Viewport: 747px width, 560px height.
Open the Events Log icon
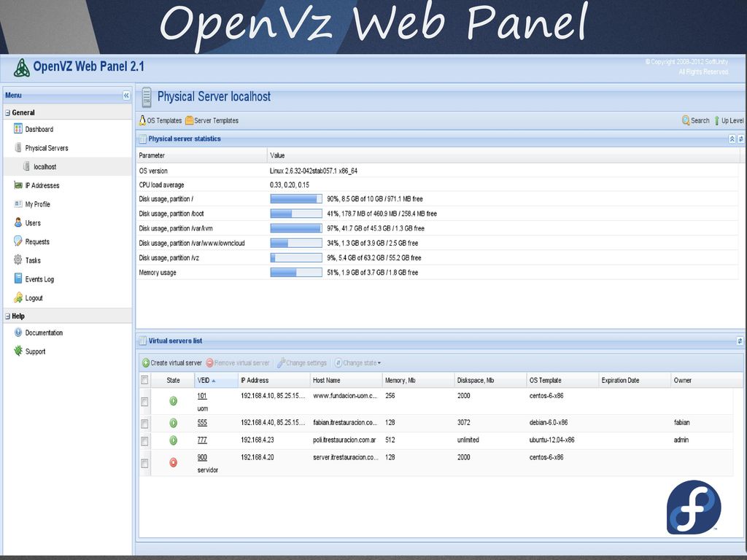pyautogui.click(x=18, y=279)
